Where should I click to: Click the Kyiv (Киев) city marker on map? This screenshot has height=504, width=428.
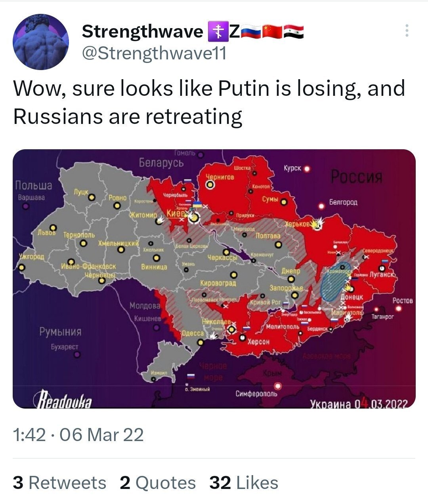pyautogui.click(x=194, y=217)
